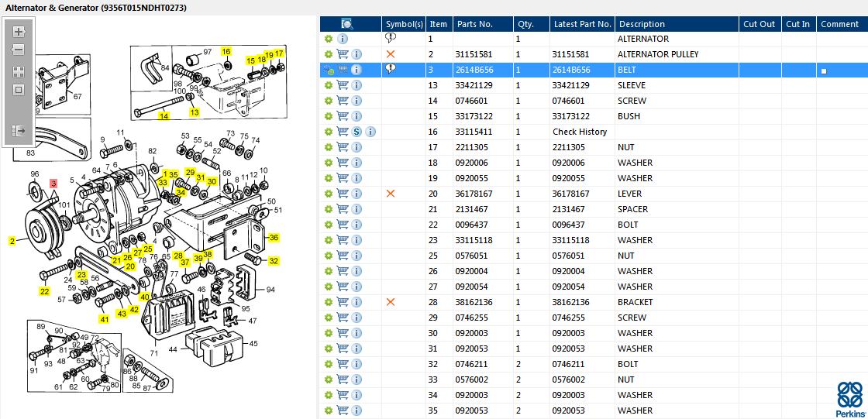Click latest part number 36178167

click(x=570, y=194)
